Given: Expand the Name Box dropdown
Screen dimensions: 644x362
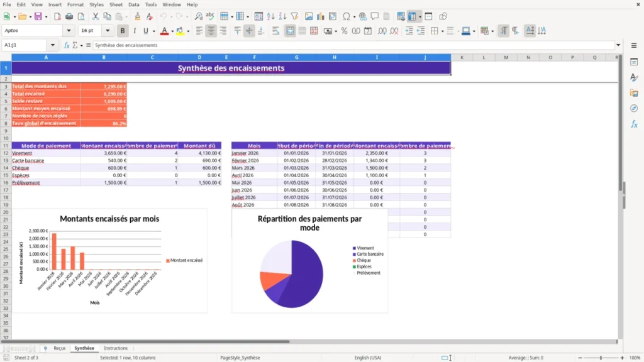Looking at the screenshot, I should tap(53, 45).
